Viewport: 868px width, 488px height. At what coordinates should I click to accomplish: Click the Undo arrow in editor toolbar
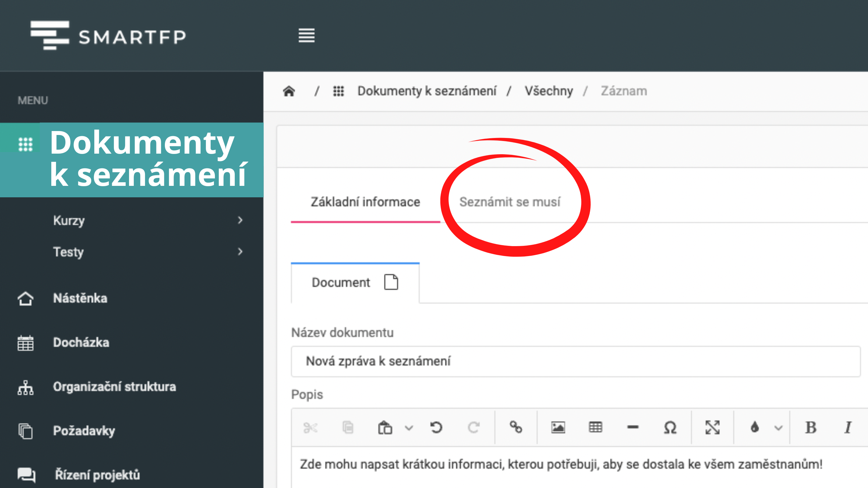[436, 427]
